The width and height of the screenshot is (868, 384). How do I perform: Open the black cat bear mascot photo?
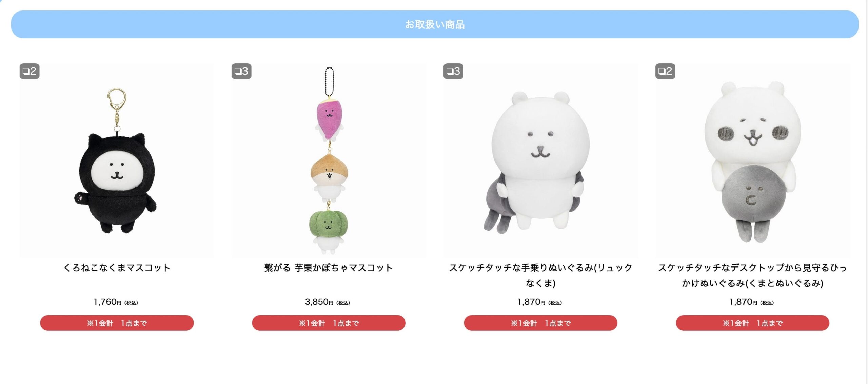coord(117,161)
